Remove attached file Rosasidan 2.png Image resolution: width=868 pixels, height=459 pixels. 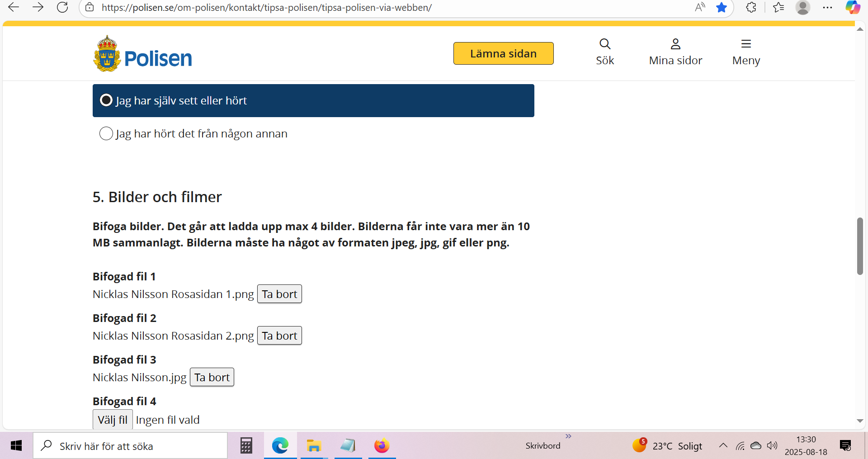279,336
